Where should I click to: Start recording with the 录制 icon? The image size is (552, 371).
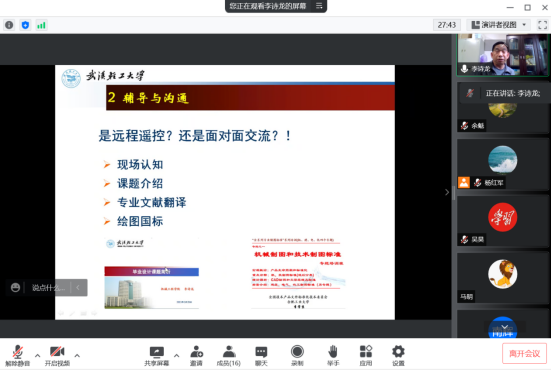pos(297,356)
